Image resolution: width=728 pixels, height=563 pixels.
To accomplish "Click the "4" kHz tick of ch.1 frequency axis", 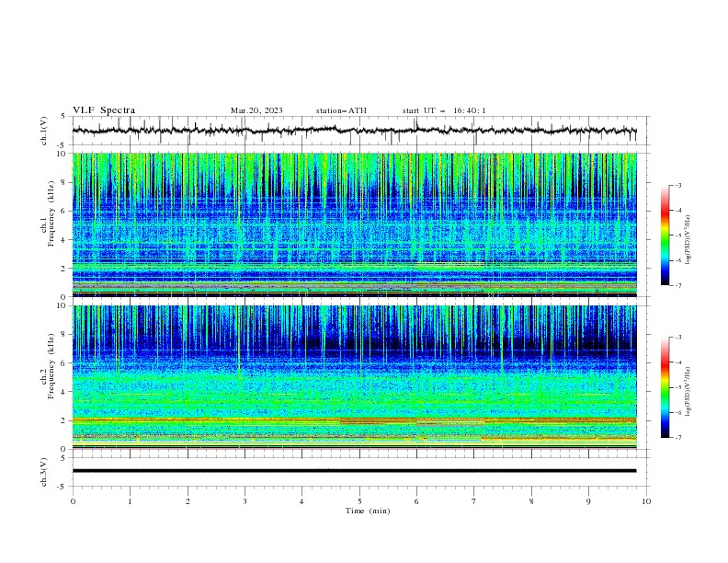I will (65, 240).
